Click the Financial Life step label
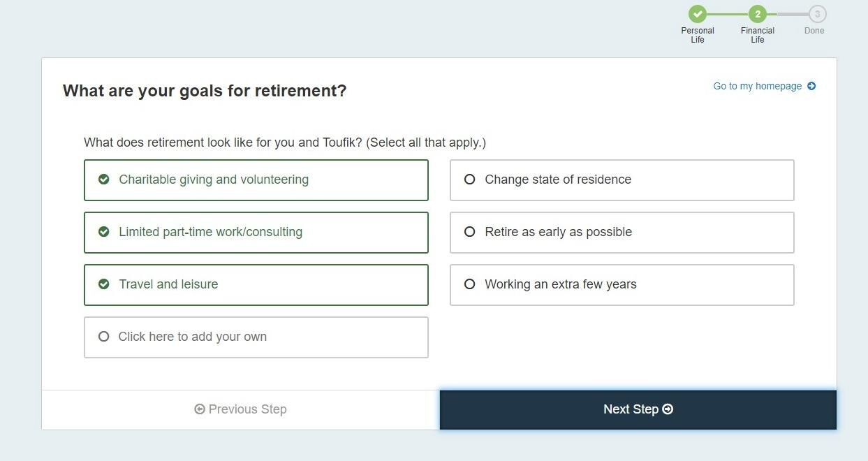This screenshot has height=461, width=868. tap(758, 35)
